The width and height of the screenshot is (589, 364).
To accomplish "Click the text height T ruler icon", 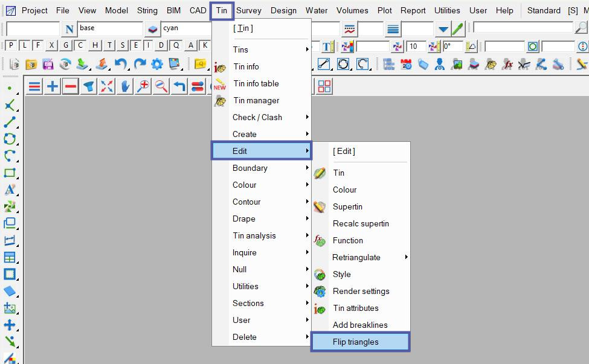I will click(327, 46).
